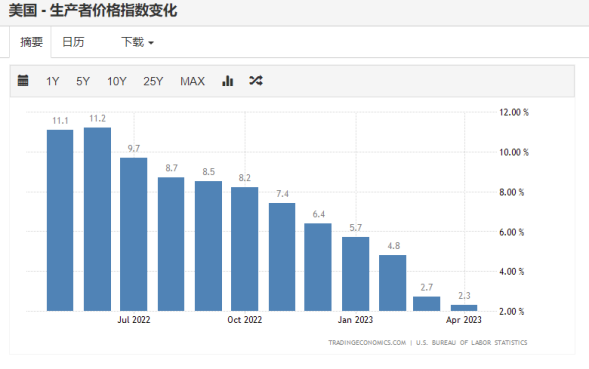Click the 11.1 first bar
The width and height of the screenshot is (589, 369).
tap(60, 221)
